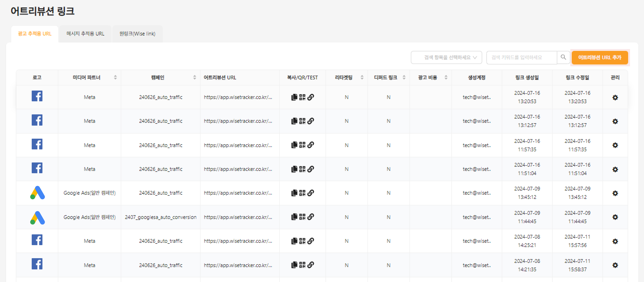Viewport: 644px width, 282px height.
Task: Open the 검색 항목을 선택하세요 dropdown
Action: point(446,57)
